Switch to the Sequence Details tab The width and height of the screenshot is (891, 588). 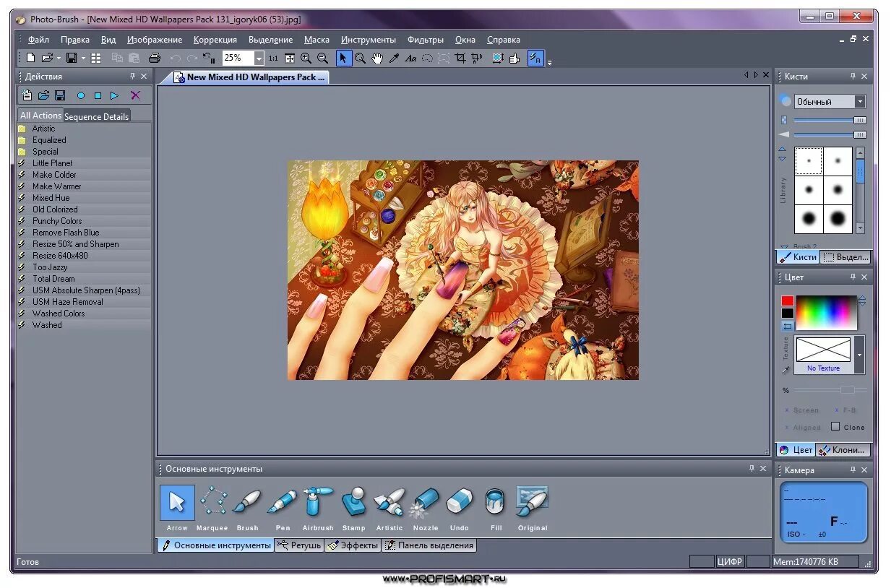click(x=97, y=116)
